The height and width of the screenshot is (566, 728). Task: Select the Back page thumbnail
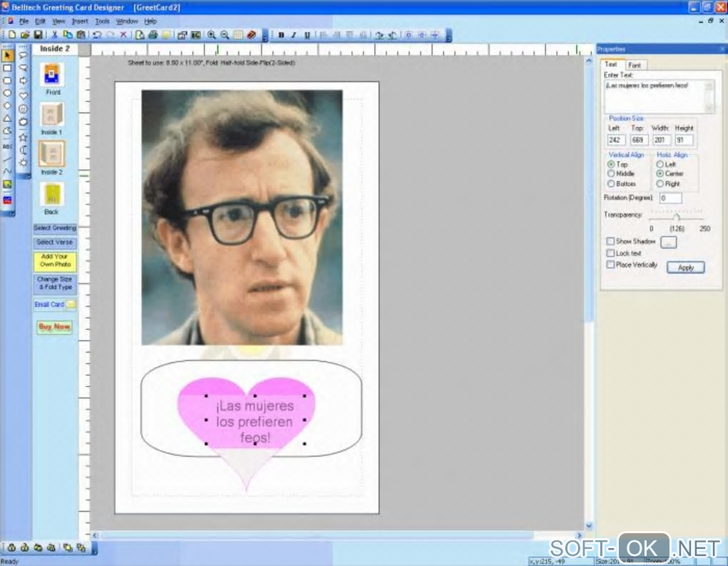pyautogui.click(x=51, y=195)
